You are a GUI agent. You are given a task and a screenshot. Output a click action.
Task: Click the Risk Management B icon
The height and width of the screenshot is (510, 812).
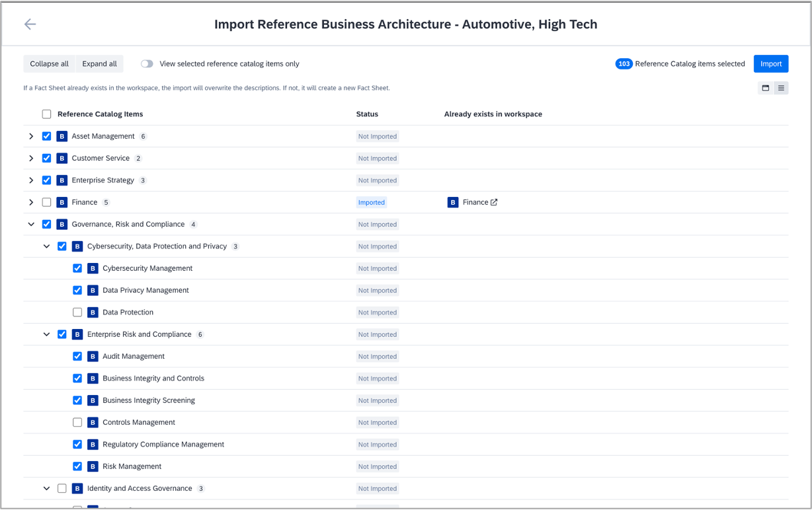coord(93,466)
